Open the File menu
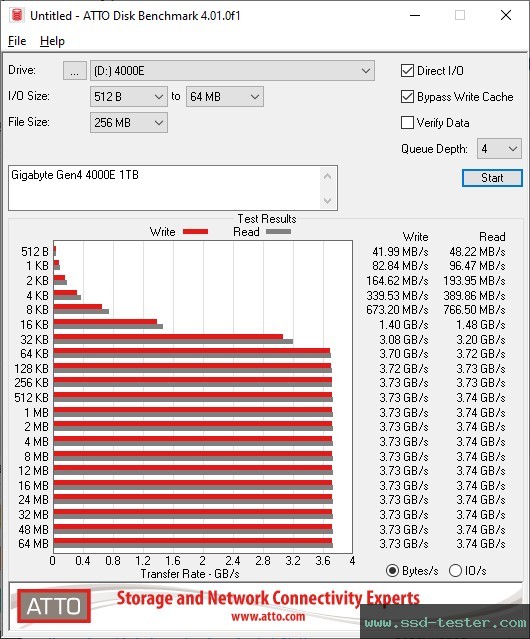Image resolution: width=530 pixels, height=639 pixels. coord(17,41)
